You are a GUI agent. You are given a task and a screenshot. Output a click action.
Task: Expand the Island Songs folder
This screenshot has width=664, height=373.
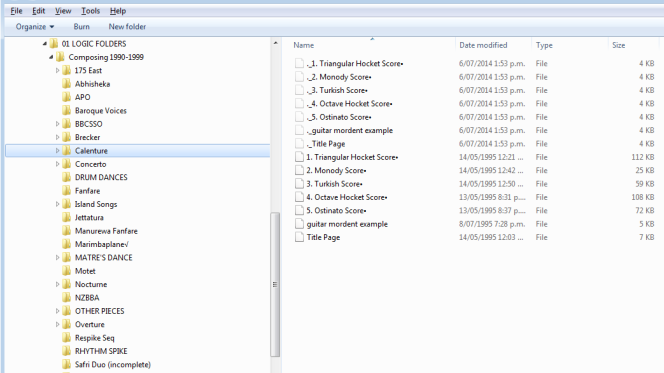tap(57, 204)
